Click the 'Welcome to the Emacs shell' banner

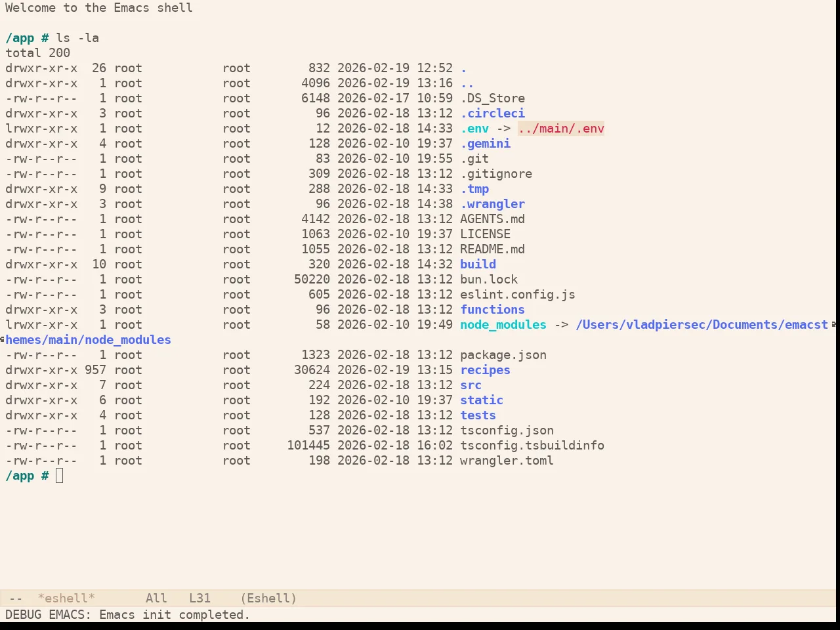(x=99, y=8)
